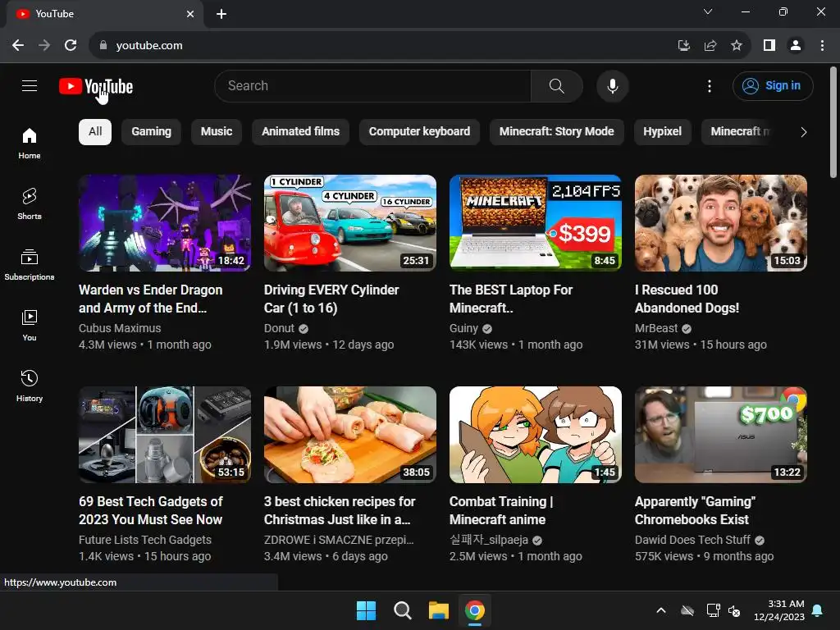The width and height of the screenshot is (840, 630).
Task: Open the notification bell in taskbar
Action: [818, 610]
